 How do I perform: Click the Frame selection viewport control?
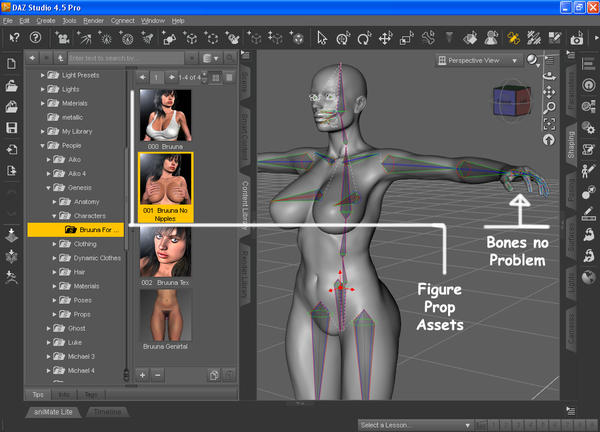point(549,124)
